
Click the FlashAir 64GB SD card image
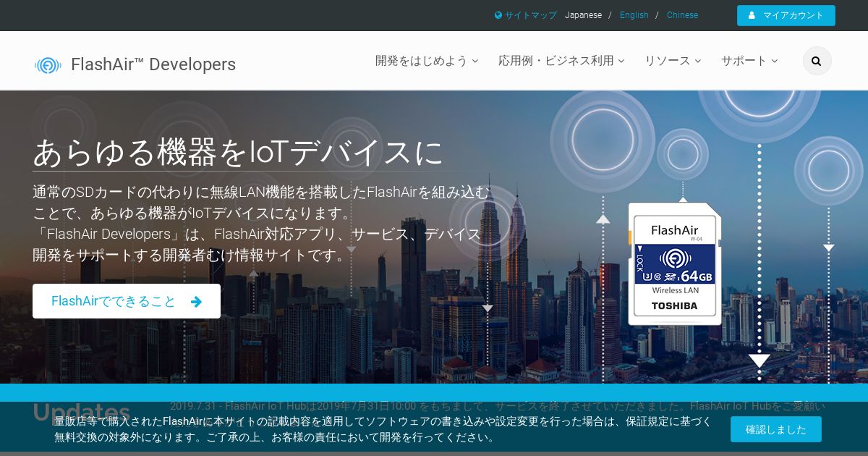pyautogui.click(x=674, y=263)
